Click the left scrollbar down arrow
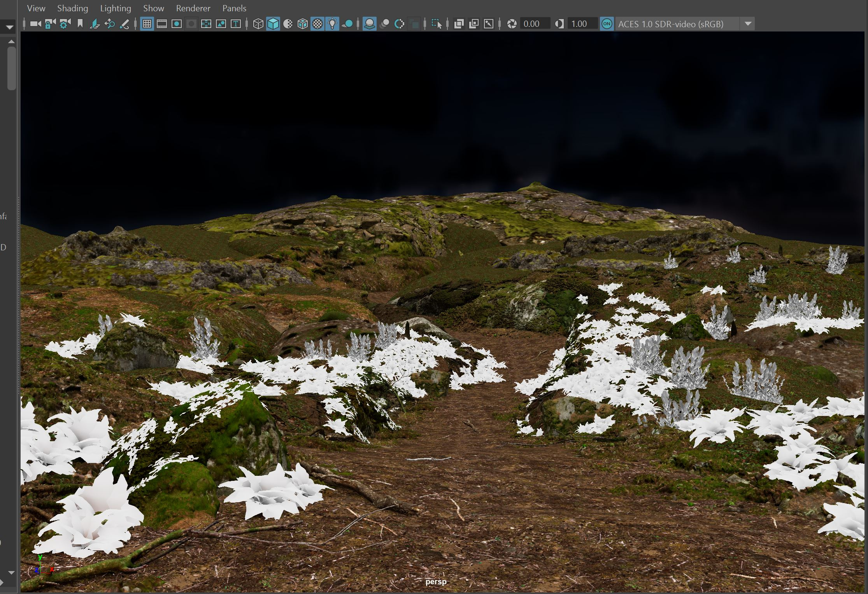This screenshot has width=868, height=594. tap(11, 573)
